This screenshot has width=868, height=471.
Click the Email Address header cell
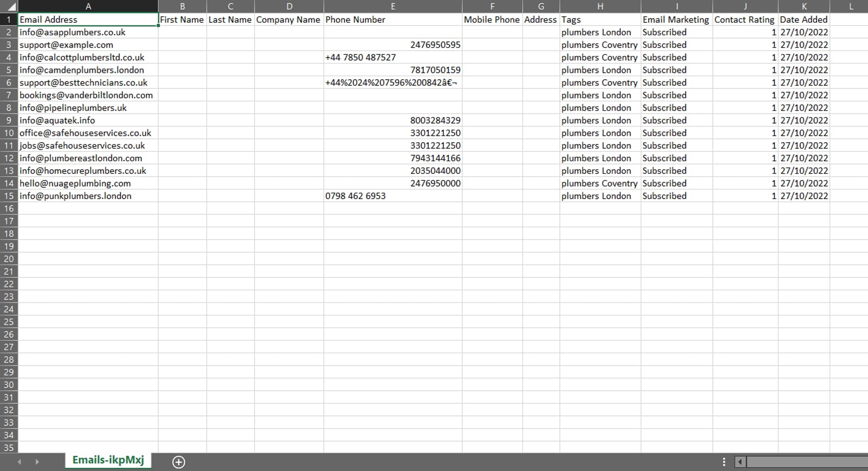(x=88, y=20)
